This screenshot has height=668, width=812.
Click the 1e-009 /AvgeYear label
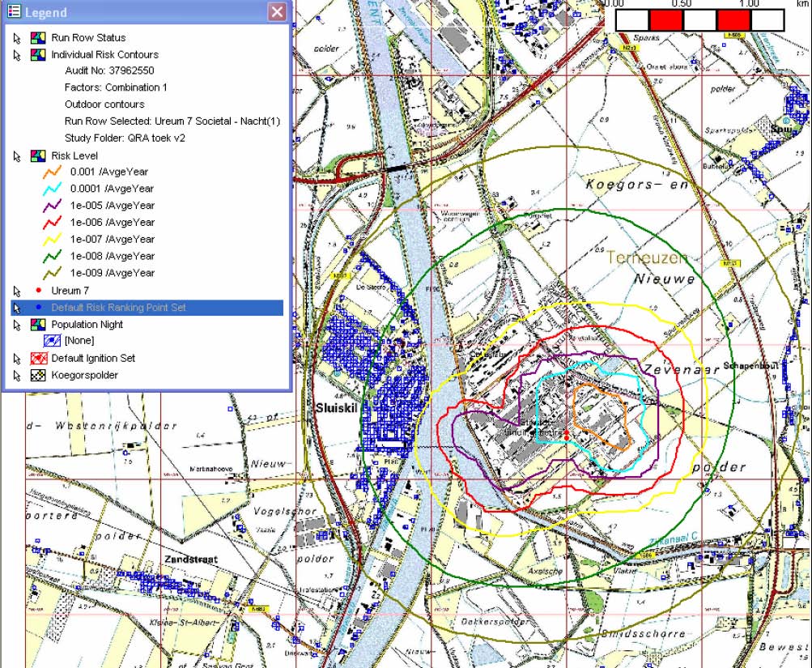(x=113, y=273)
